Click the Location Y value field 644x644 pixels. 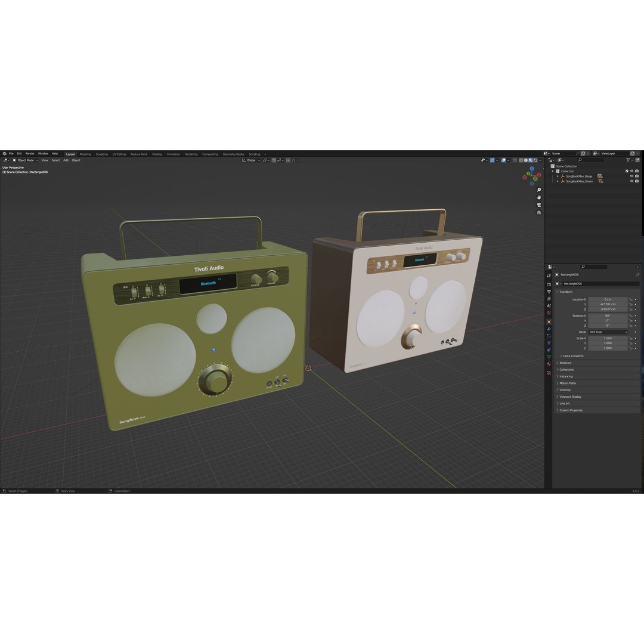point(608,304)
